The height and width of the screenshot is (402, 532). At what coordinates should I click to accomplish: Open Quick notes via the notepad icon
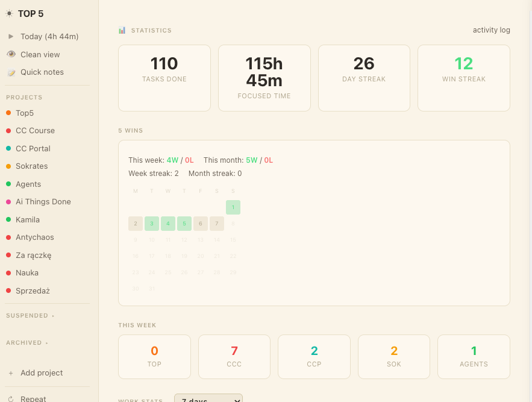click(11, 72)
